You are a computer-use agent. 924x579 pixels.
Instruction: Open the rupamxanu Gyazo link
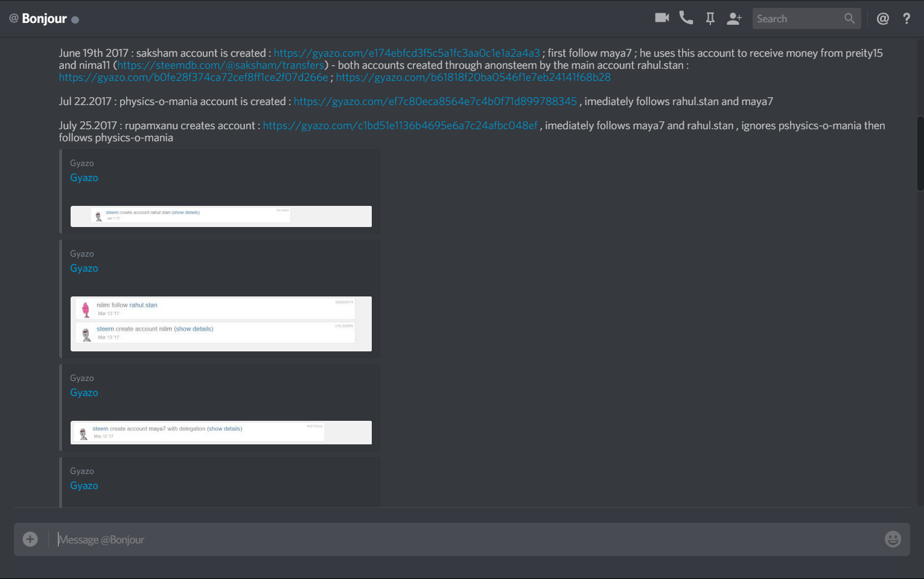(400, 125)
